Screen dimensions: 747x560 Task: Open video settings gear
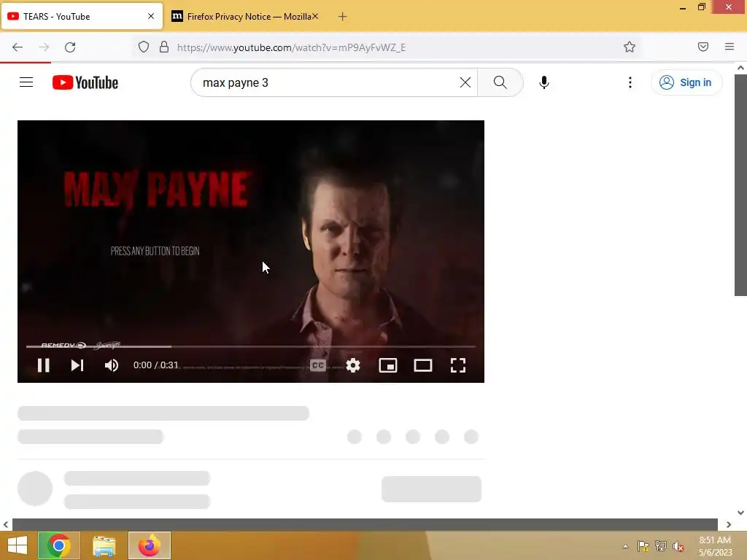pyautogui.click(x=353, y=365)
